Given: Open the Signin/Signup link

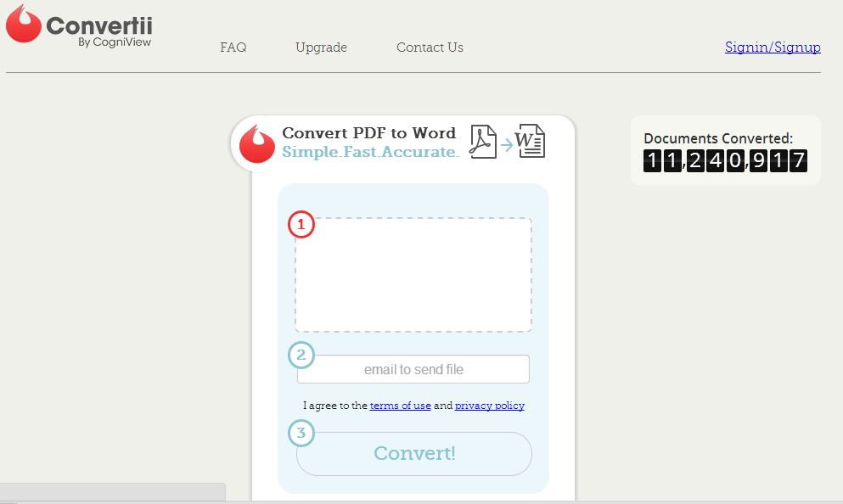Looking at the screenshot, I should point(773,48).
